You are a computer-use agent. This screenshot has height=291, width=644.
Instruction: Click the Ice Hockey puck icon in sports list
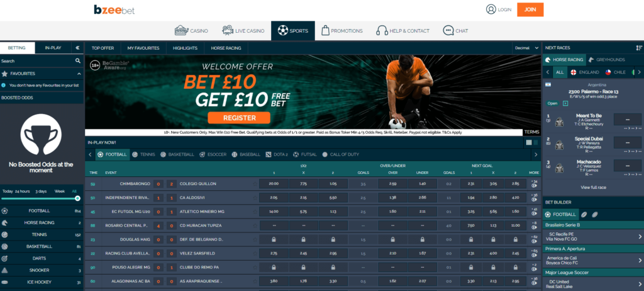(4, 282)
